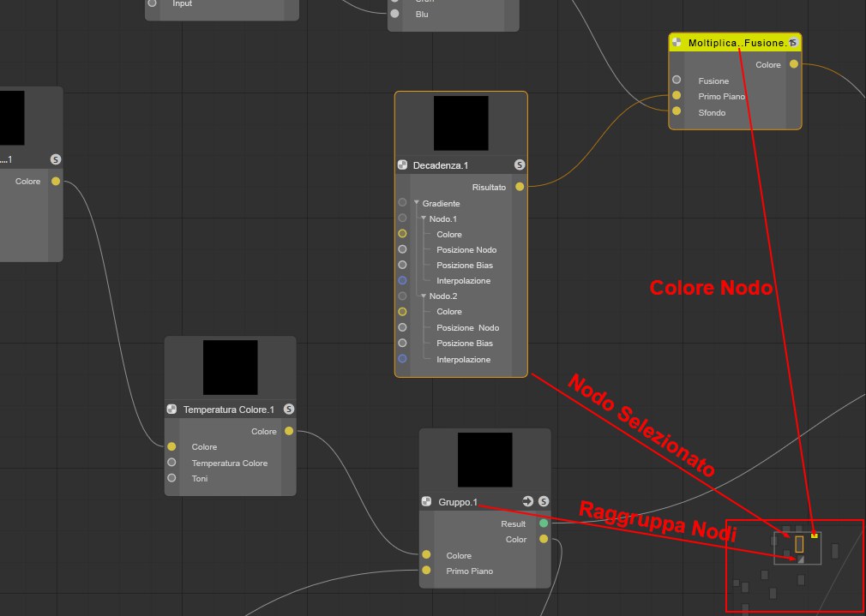Click the Fusione input port

pos(677,80)
